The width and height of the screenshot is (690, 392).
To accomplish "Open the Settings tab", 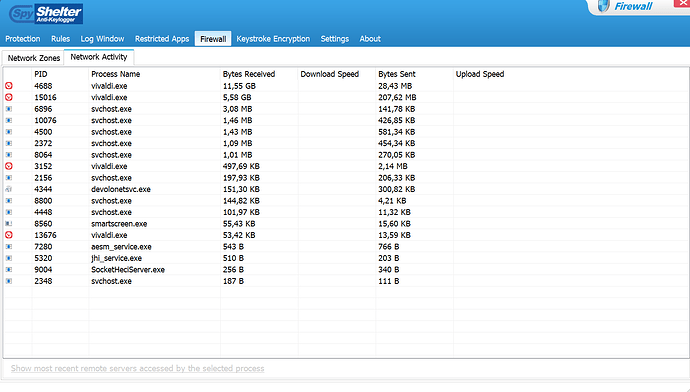I will pyautogui.click(x=334, y=39).
